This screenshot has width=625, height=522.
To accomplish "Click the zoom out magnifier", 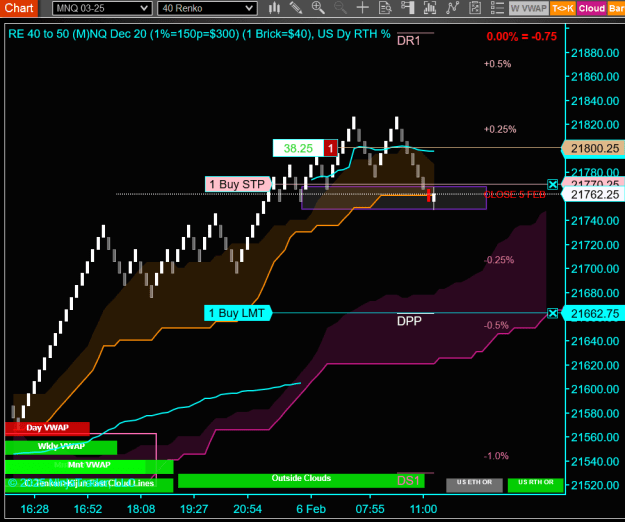I will pyautogui.click(x=340, y=8).
